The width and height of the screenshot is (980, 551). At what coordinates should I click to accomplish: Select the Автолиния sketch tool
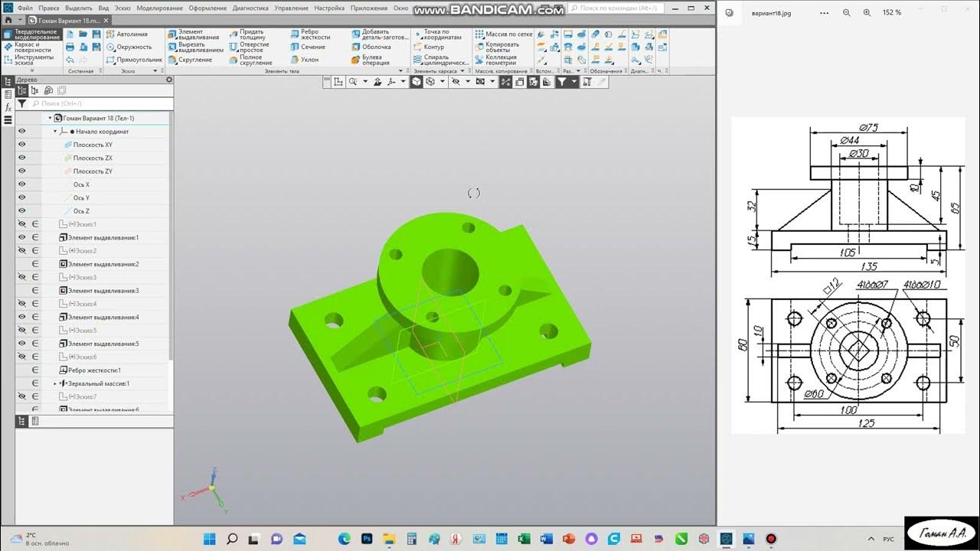(x=126, y=34)
